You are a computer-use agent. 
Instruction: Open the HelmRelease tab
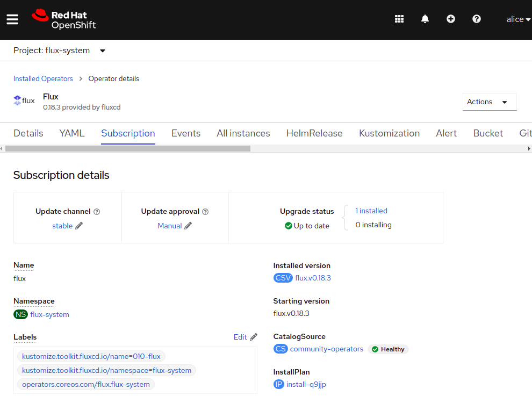coord(314,133)
